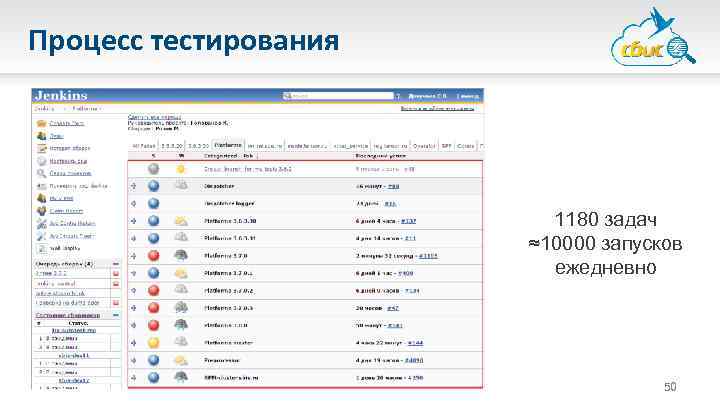Image resolution: width=720 pixels, height=405 pixels.
Task: Open the build executor status heading link
Action: coord(68,315)
